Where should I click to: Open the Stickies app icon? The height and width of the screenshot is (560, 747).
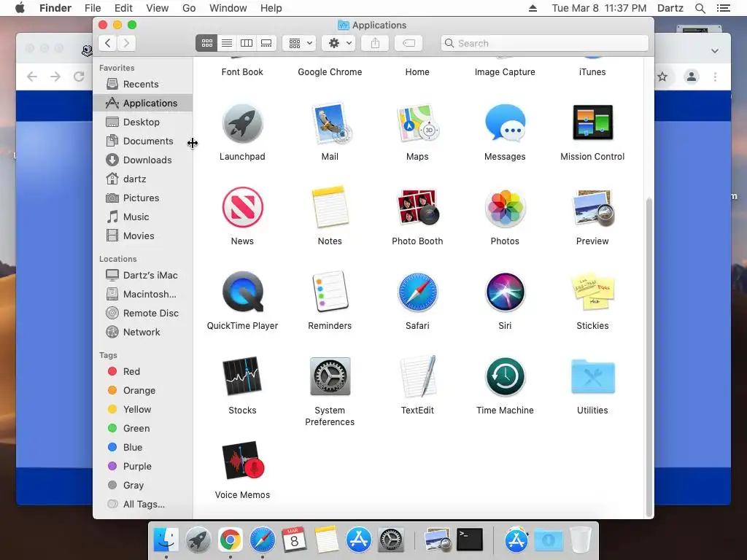592,292
